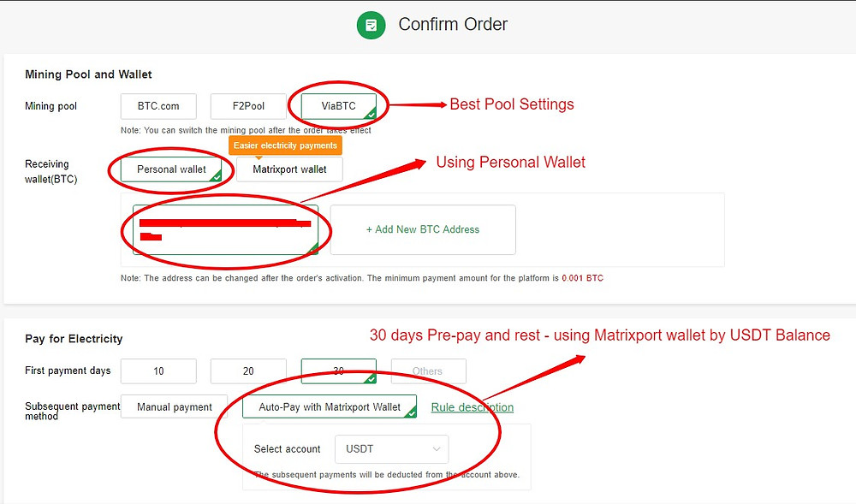The height and width of the screenshot is (504, 856).
Task: Set first payment days to 30
Action: pyautogui.click(x=338, y=371)
